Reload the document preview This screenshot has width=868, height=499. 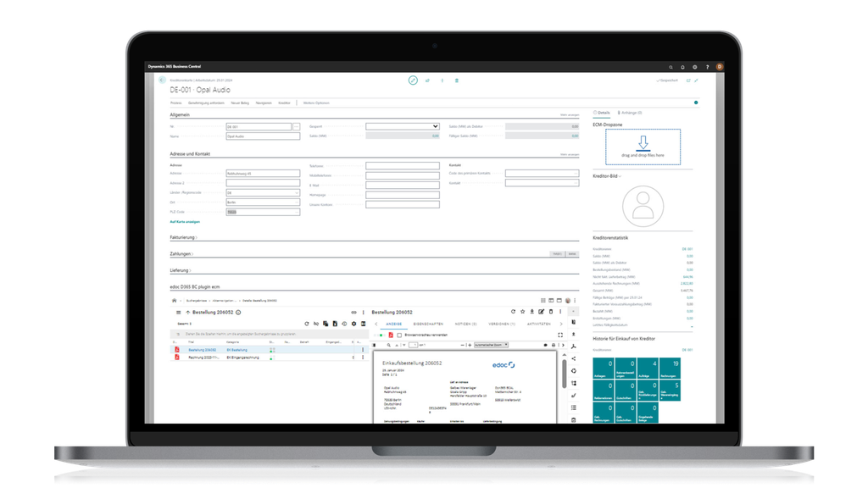(513, 312)
